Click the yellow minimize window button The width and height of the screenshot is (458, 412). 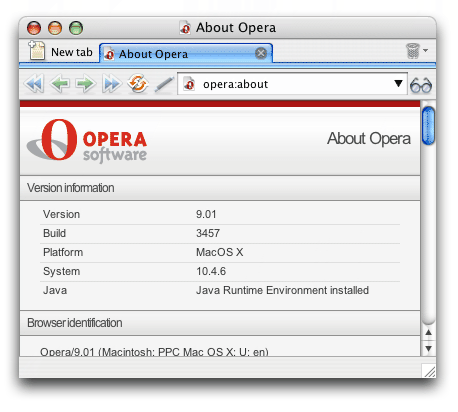[x=55, y=28]
